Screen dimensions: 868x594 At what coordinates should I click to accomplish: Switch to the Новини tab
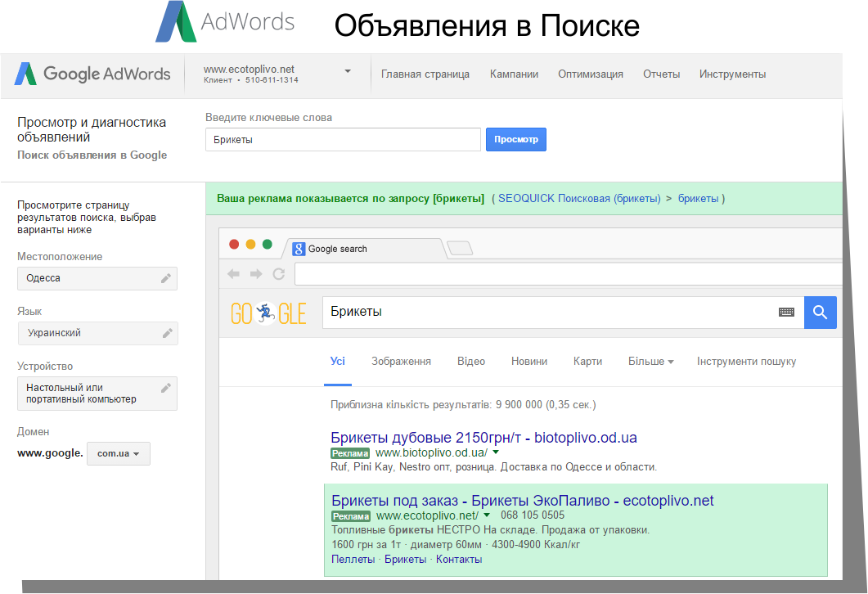coord(529,361)
